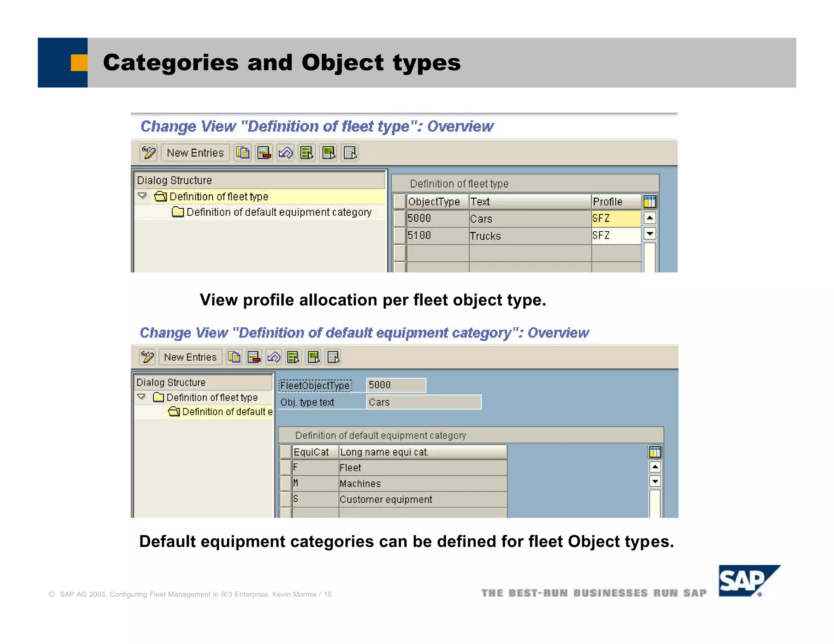Select row selector for Trucks entry
This screenshot has height=644, width=834.
tap(400, 236)
